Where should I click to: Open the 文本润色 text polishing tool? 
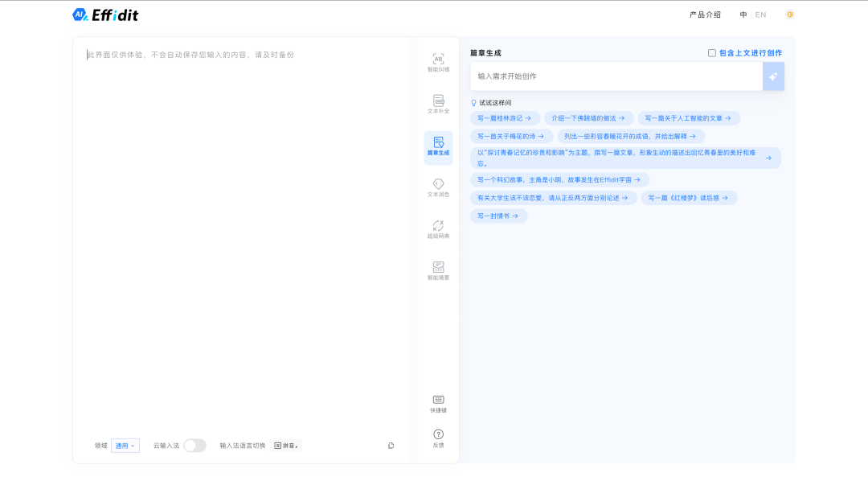coord(438,188)
